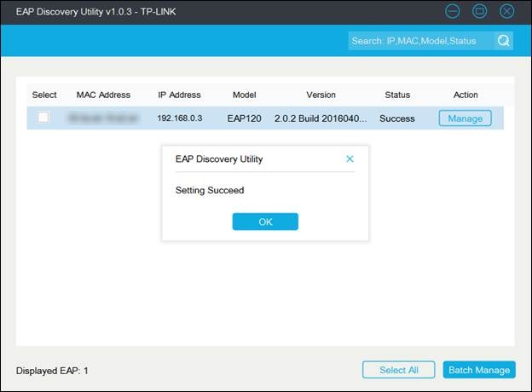Click the Version column header

coord(321,95)
